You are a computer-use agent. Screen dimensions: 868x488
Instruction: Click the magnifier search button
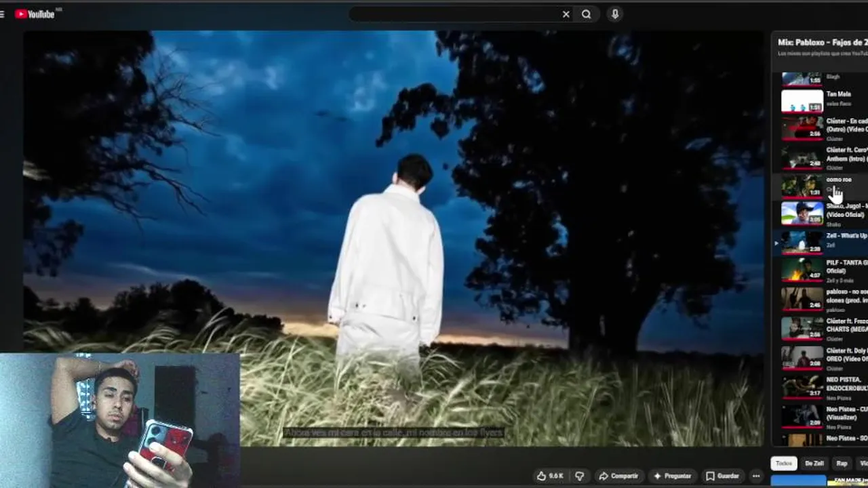[587, 14]
